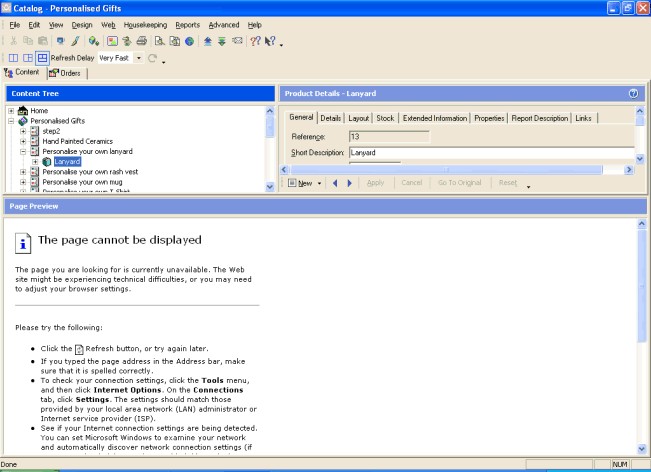Click the New button in Product Details
This screenshot has width=651, height=472.
[x=304, y=183]
